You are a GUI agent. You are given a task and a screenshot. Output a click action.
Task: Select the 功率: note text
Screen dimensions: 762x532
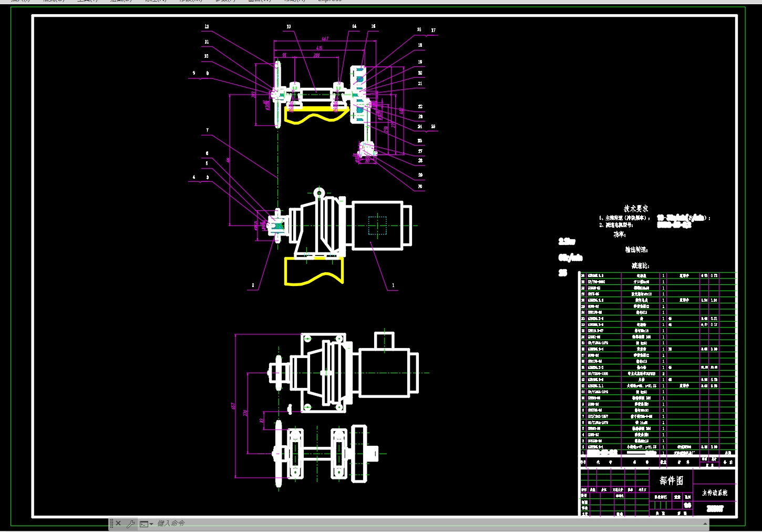pyautogui.click(x=620, y=234)
